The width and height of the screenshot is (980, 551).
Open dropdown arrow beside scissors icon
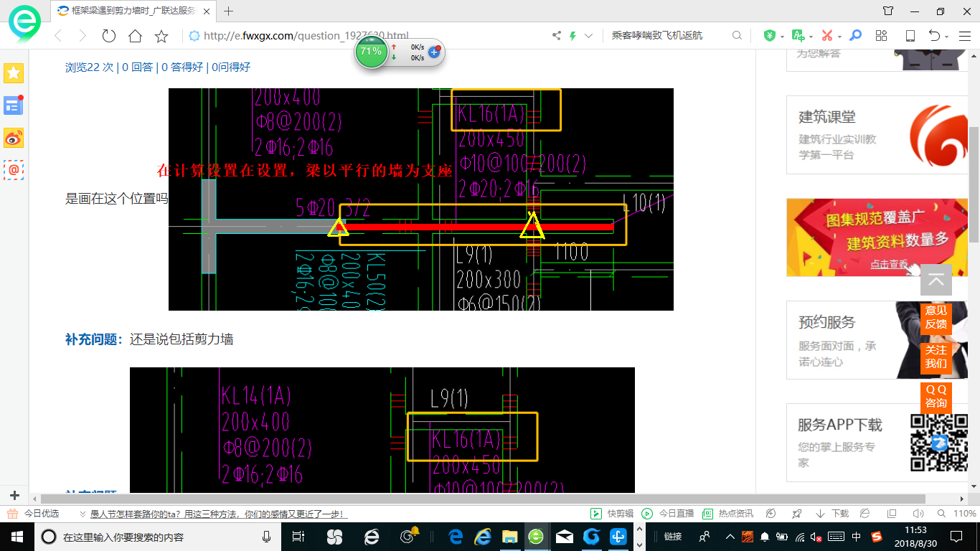(840, 37)
